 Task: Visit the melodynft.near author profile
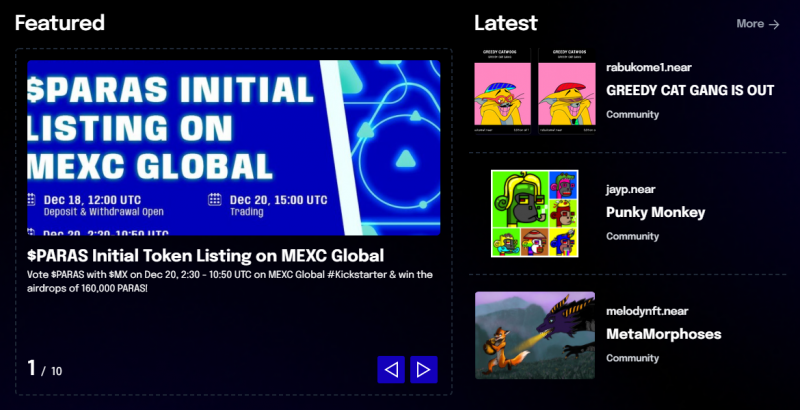pos(647,311)
